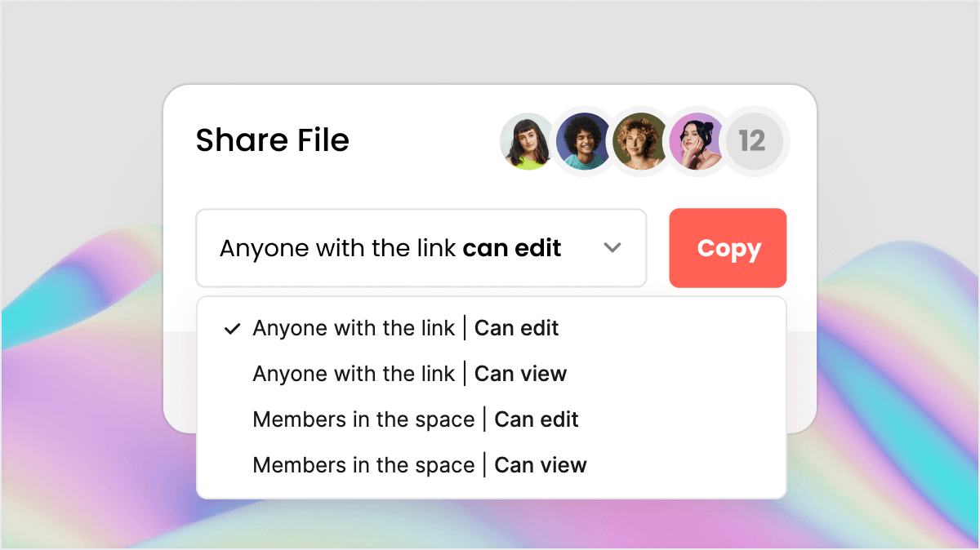The image size is (980, 550).
Task: Click the avatar with curly dark hair
Action: [x=584, y=141]
